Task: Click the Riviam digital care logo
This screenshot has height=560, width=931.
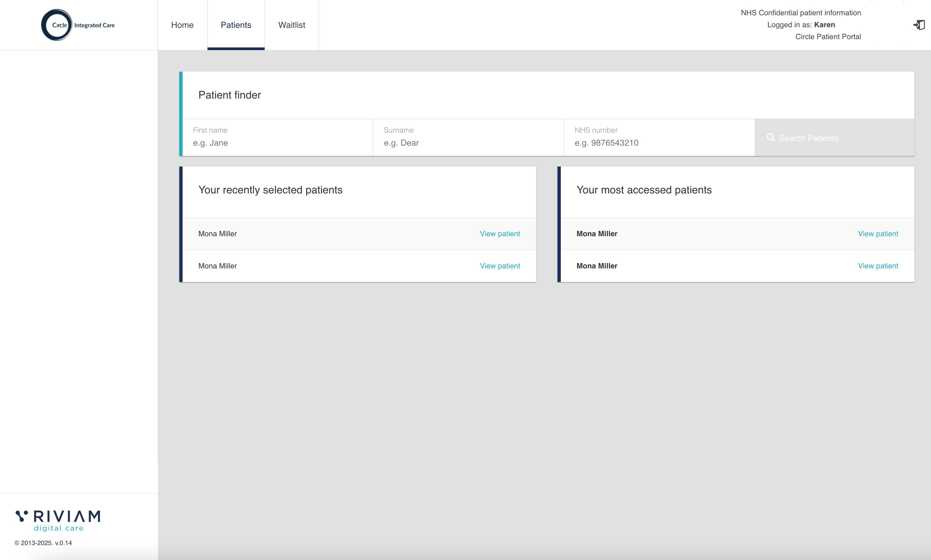Action: (x=58, y=521)
